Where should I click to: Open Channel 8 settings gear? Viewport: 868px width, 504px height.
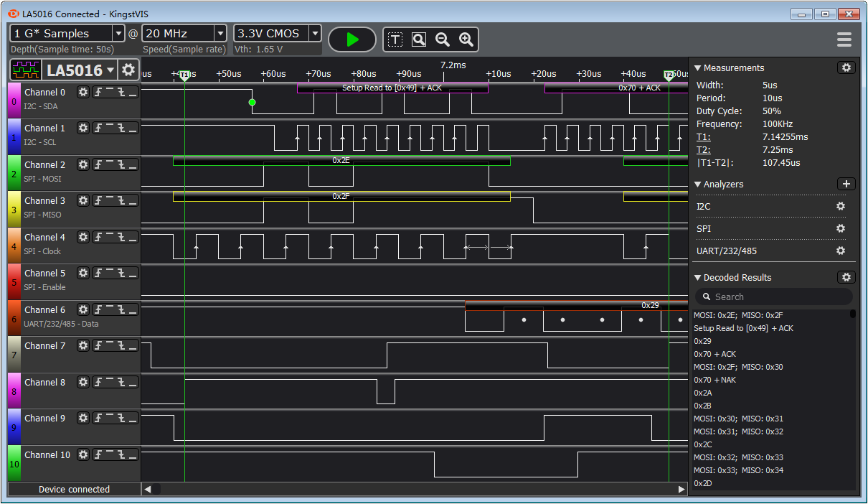click(83, 382)
